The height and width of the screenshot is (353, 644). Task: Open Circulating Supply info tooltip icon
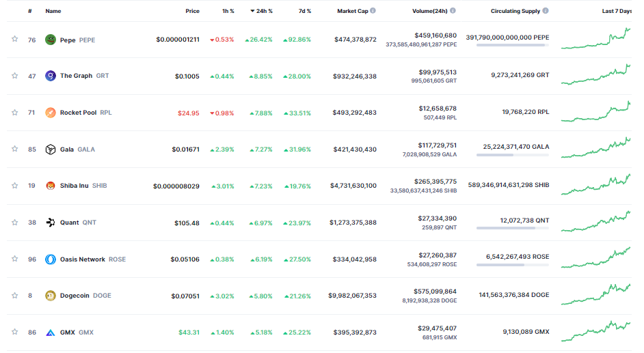click(546, 11)
